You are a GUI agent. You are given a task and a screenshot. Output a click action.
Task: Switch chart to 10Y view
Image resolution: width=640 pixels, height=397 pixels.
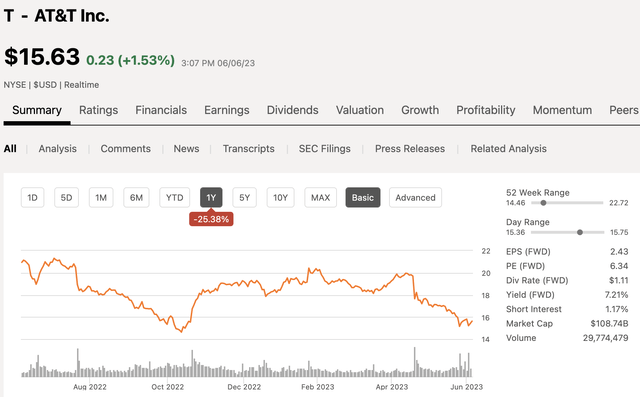[x=280, y=197]
